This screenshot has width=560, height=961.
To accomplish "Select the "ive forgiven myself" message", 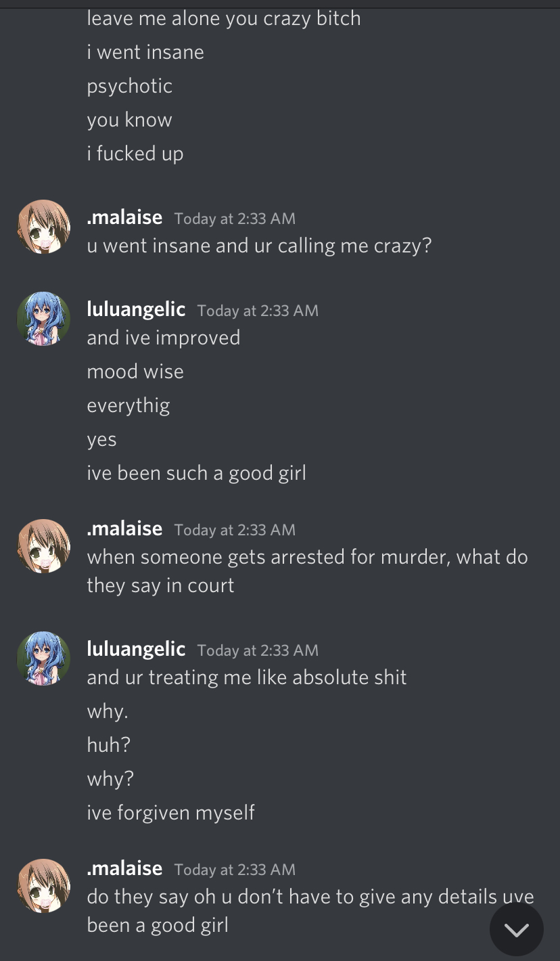I will coord(171,813).
